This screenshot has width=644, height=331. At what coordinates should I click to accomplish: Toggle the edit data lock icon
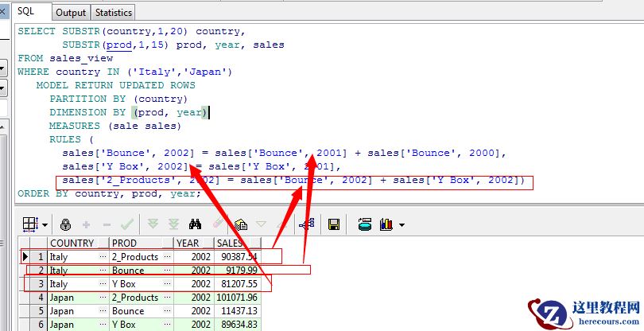pos(65,224)
